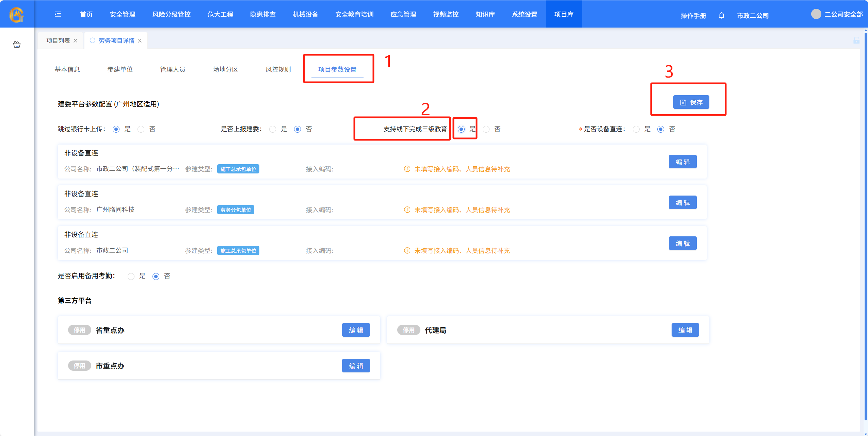Open the 市政二公司 organization dropdown
Viewport: 868px width, 436px height.
753,16
